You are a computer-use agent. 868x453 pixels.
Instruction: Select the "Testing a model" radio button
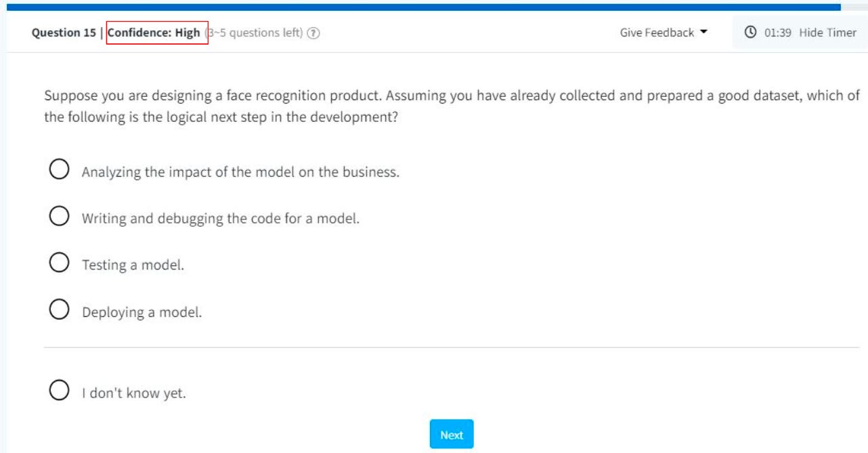pos(59,262)
